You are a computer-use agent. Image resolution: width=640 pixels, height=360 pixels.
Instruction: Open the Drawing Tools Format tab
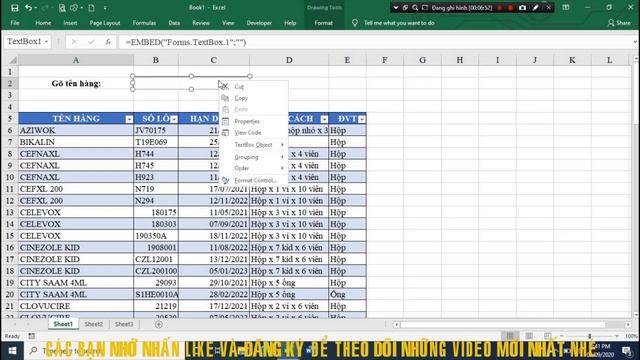(x=323, y=23)
